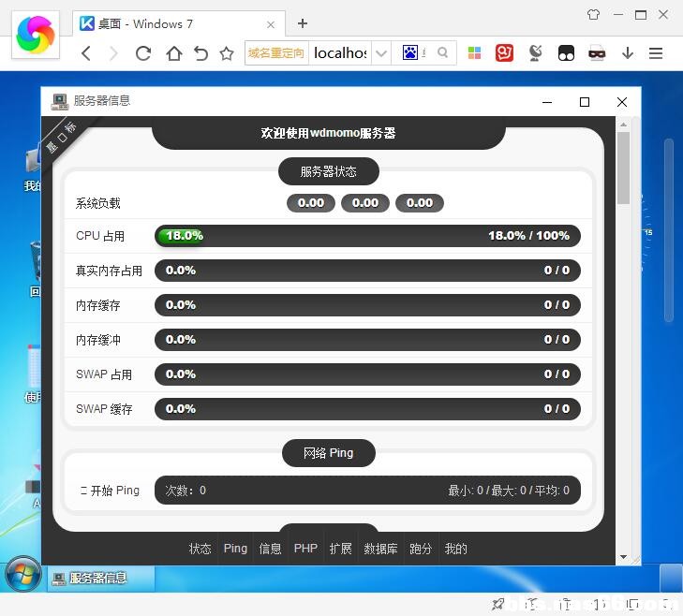Screen dimensions: 683x616
Task: Click the 网络 Ping section header
Action: [x=329, y=453]
